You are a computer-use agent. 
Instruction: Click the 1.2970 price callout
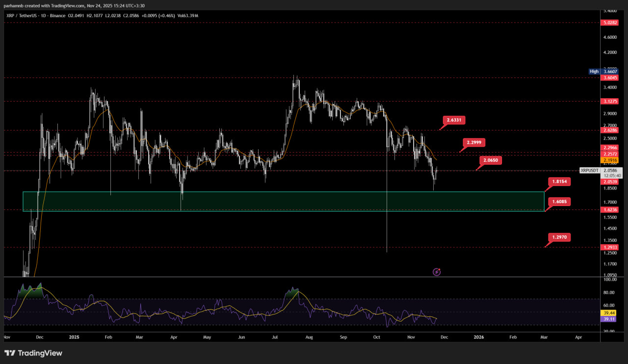pos(559,237)
